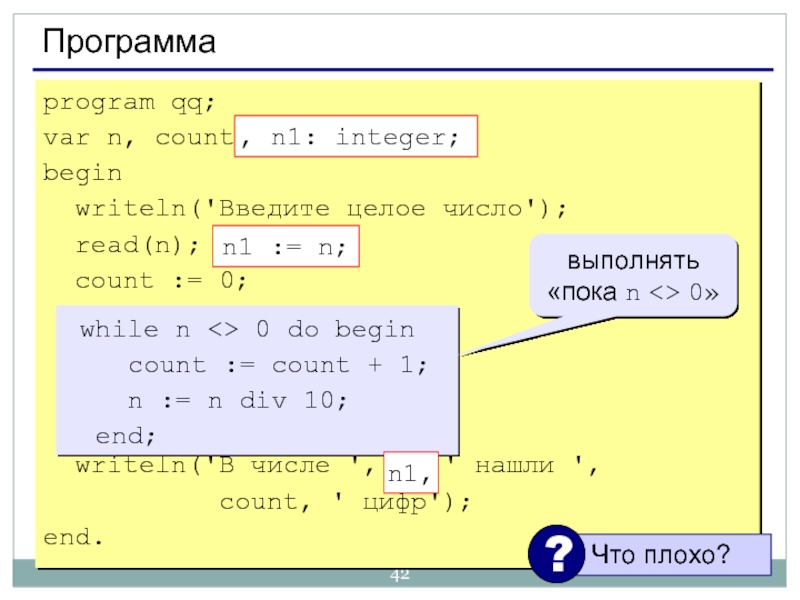Click 'var n, count' declaration text
Viewport: 800px width, 600px height.
point(137,138)
